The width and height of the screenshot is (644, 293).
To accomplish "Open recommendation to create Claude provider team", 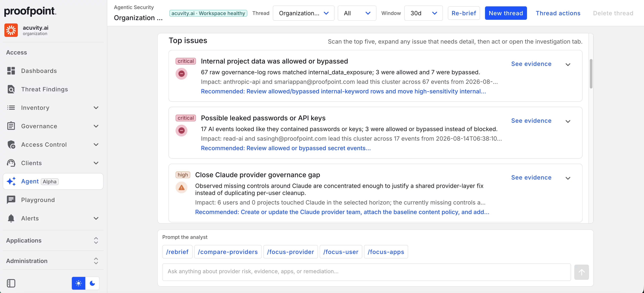I will click(x=342, y=212).
